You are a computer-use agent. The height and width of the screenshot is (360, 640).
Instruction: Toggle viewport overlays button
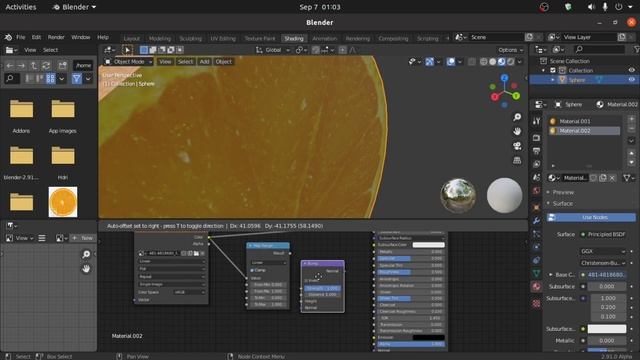tap(451, 62)
